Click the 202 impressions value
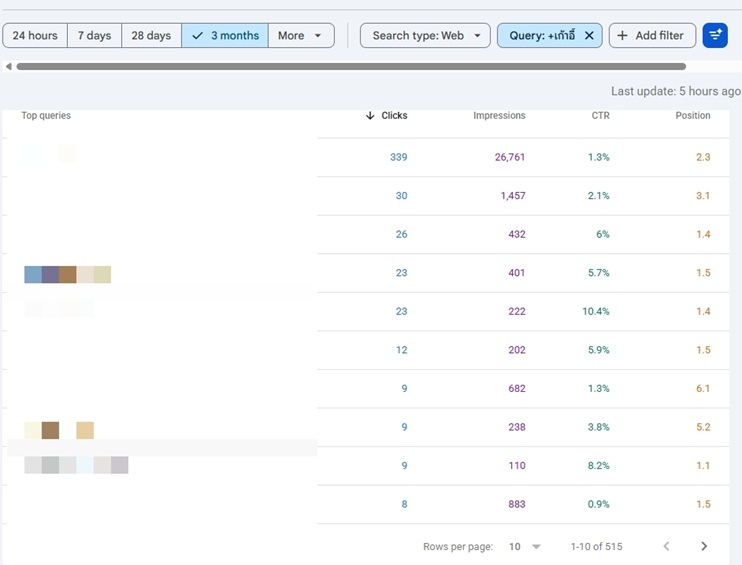Image resolution: width=742 pixels, height=565 pixels. 517,350
